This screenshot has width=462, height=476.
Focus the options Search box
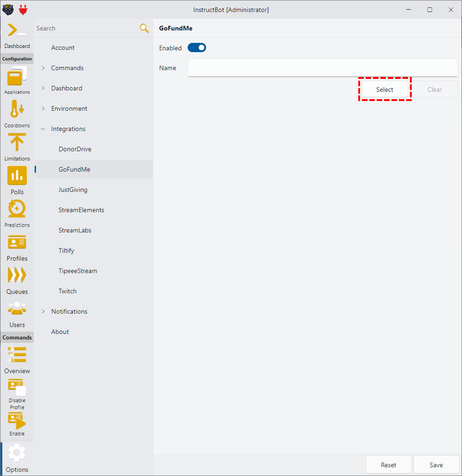coord(87,28)
